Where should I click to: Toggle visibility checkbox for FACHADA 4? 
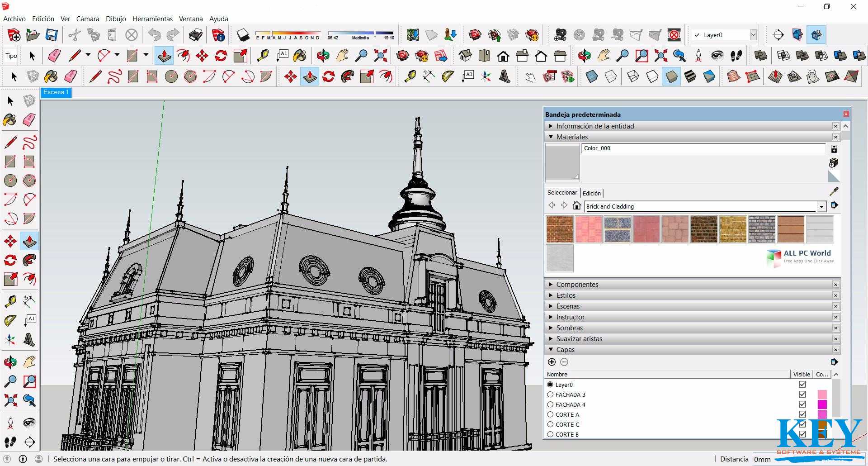802,404
